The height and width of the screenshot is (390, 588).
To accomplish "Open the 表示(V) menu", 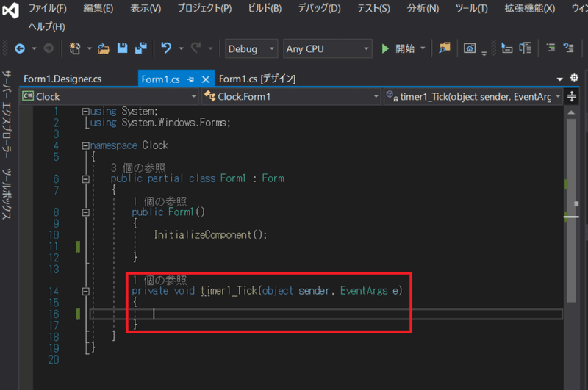I will coord(146,8).
